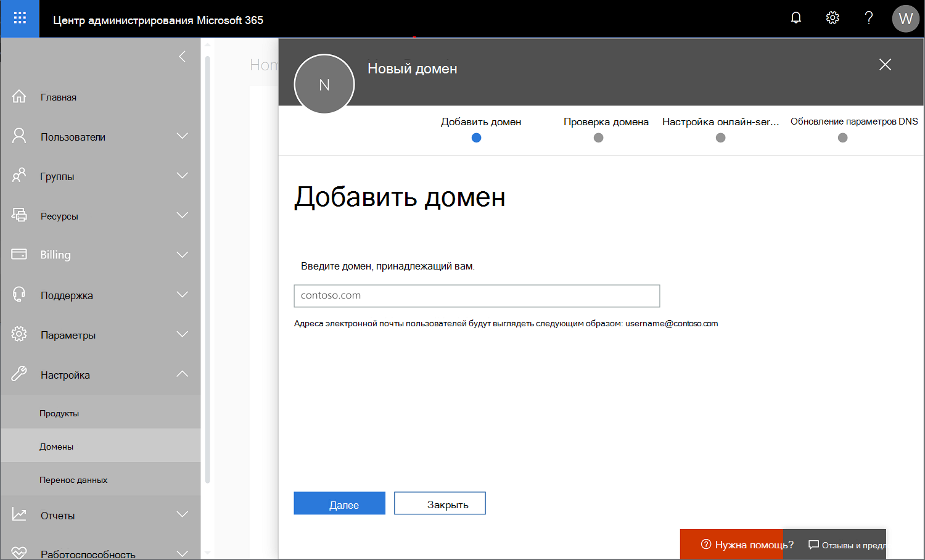The height and width of the screenshot is (560, 925).
Task: Click the Пользователи label
Action: click(x=73, y=137)
